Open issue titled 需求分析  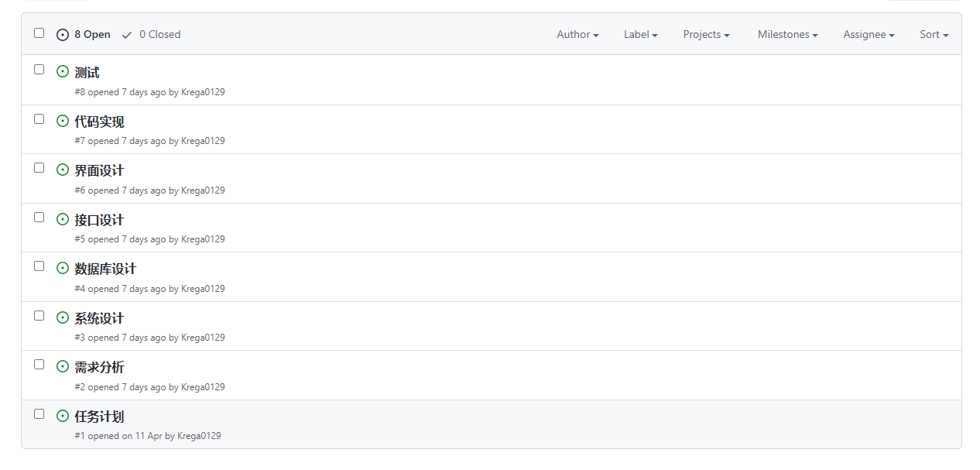click(x=99, y=367)
